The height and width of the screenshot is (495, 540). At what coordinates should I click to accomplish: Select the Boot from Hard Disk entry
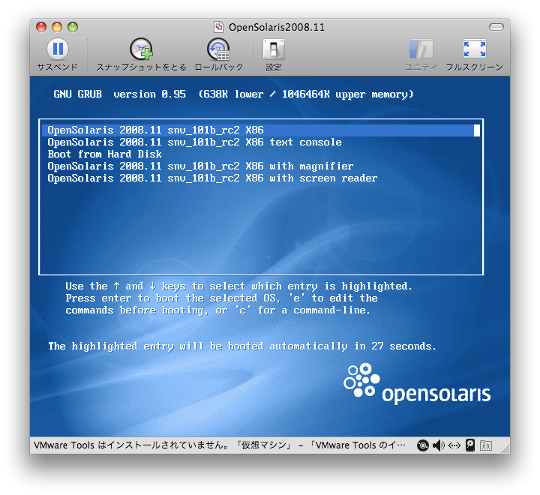click(105, 154)
